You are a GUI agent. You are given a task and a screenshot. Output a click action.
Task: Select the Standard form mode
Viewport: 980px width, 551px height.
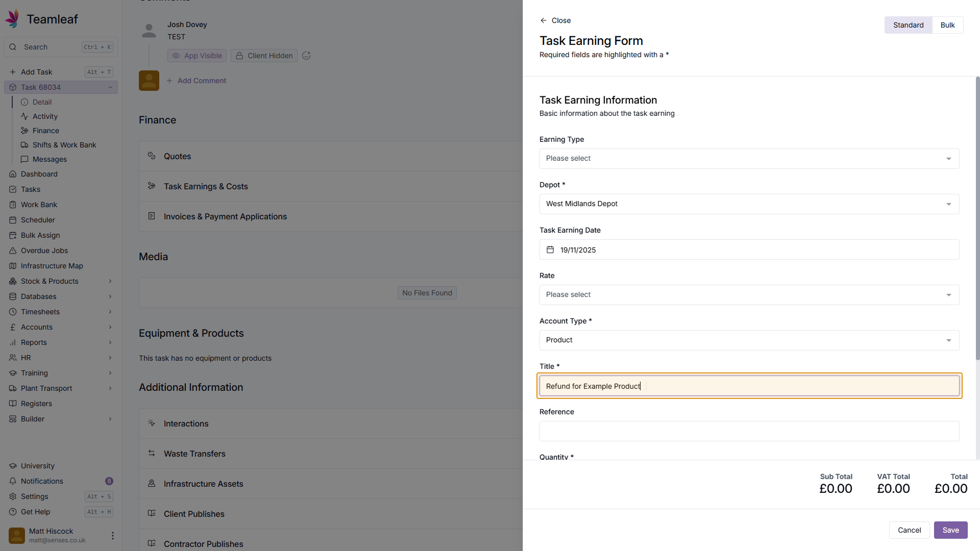pos(908,25)
